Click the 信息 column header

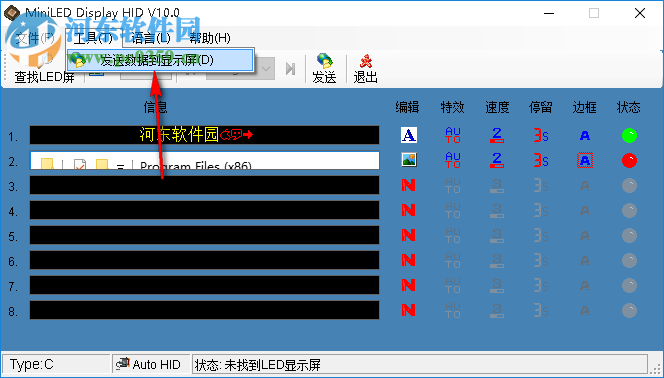pyautogui.click(x=155, y=107)
